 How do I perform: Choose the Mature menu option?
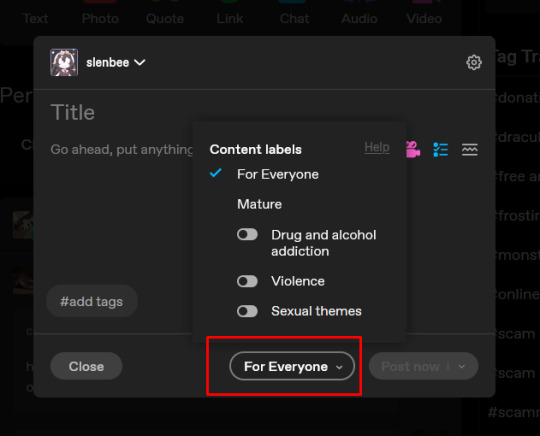tap(259, 204)
